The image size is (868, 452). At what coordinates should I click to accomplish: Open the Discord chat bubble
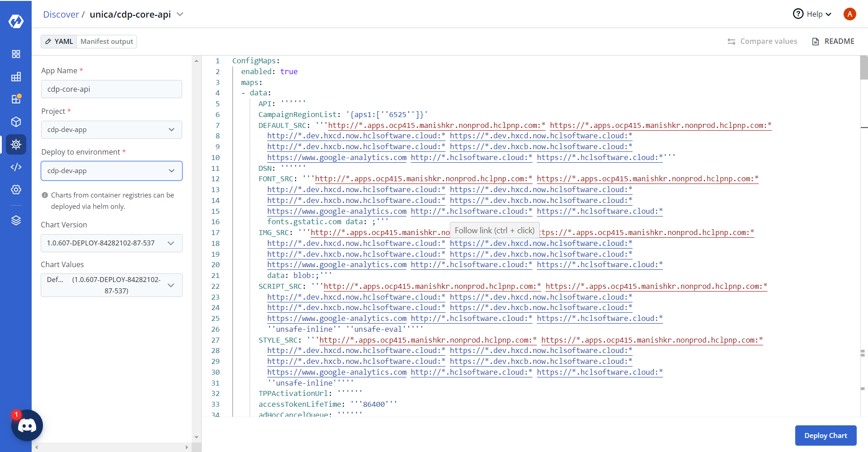pyautogui.click(x=27, y=425)
